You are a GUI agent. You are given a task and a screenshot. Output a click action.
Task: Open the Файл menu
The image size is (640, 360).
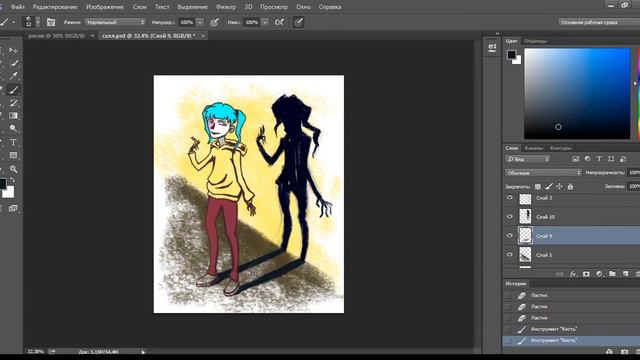[x=18, y=7]
